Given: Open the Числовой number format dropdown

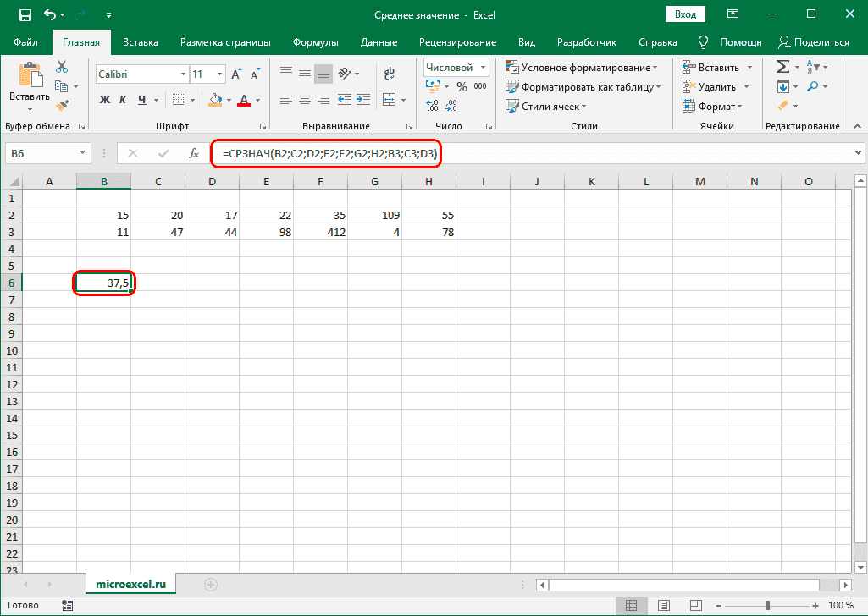Looking at the screenshot, I should pyautogui.click(x=454, y=66).
